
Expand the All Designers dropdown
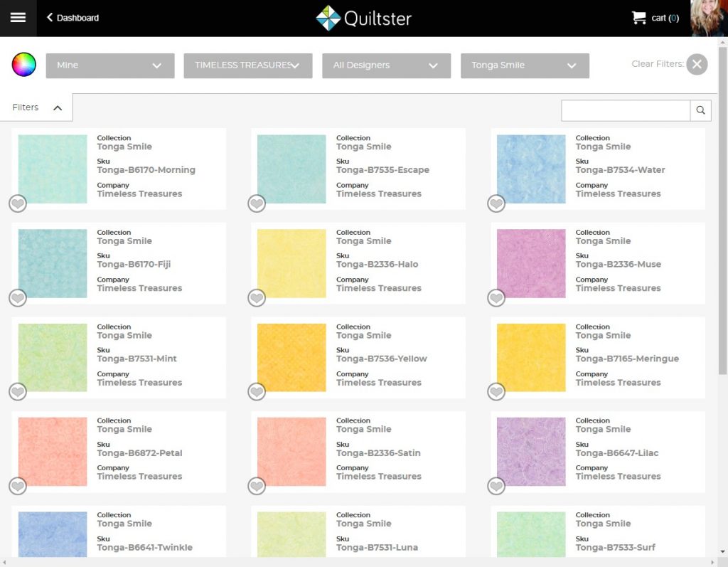[386, 65]
